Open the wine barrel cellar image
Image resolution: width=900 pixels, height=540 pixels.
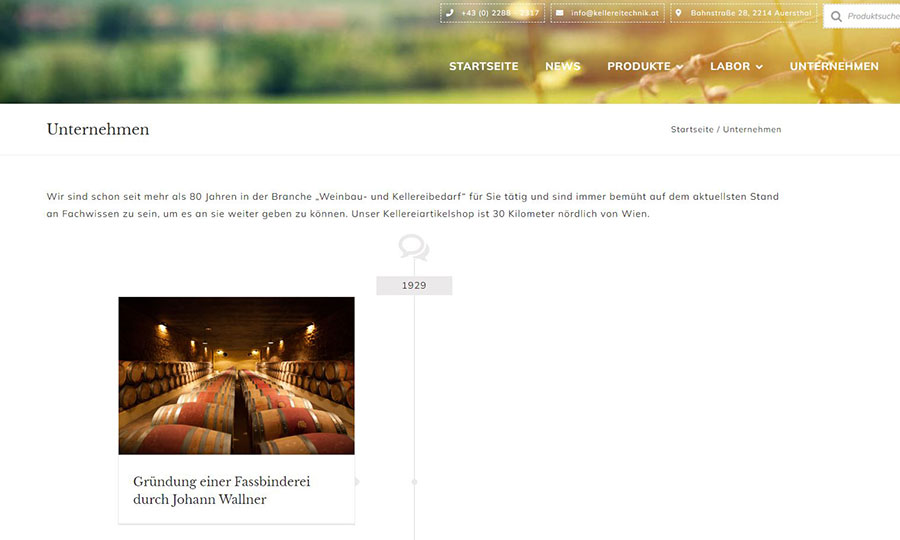236,376
